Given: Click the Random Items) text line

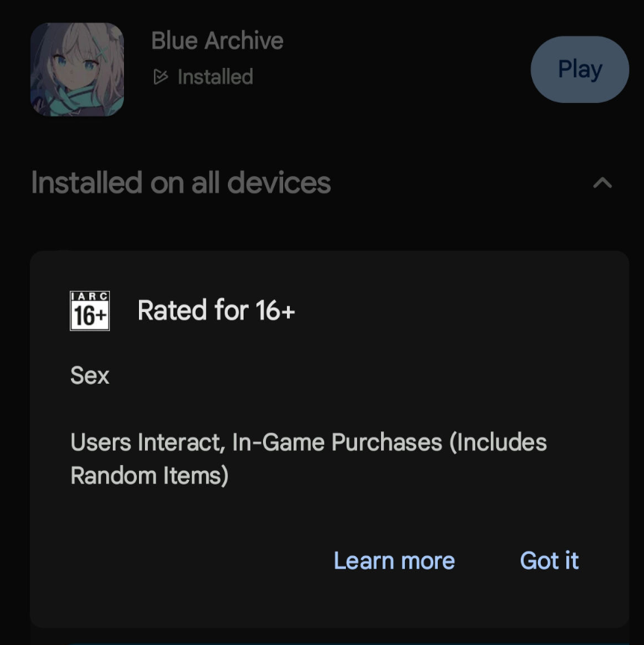Looking at the screenshot, I should point(149,476).
